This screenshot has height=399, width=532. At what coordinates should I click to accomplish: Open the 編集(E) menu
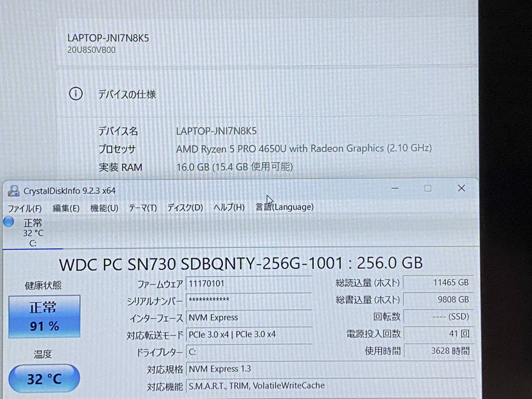coord(66,208)
